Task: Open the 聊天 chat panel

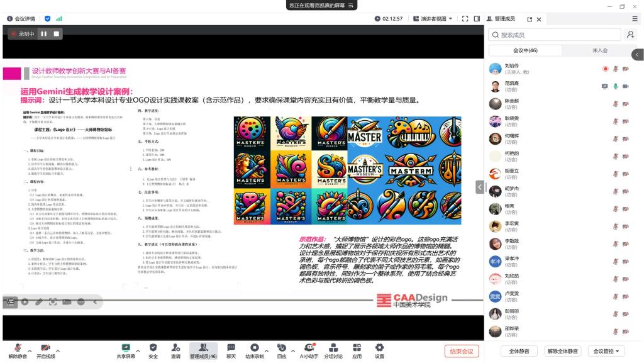Action: [231, 350]
